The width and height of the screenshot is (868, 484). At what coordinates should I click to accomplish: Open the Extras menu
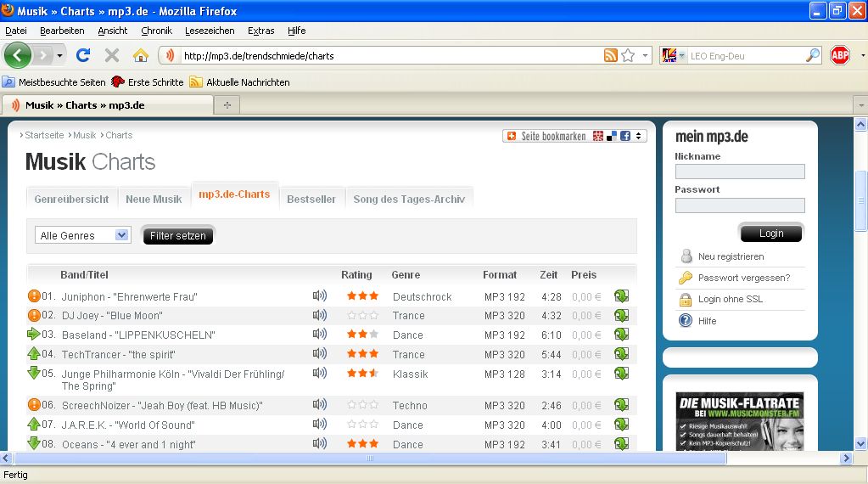coord(260,31)
